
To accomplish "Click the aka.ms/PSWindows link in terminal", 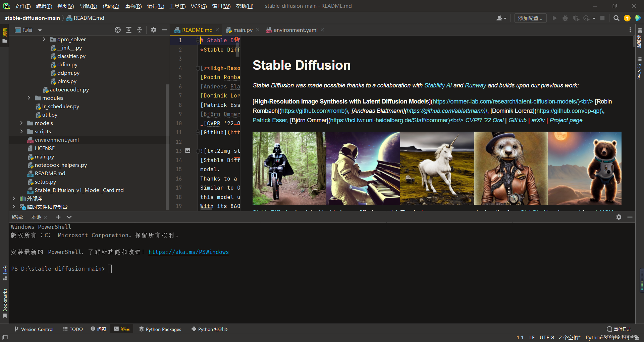I will [189, 252].
